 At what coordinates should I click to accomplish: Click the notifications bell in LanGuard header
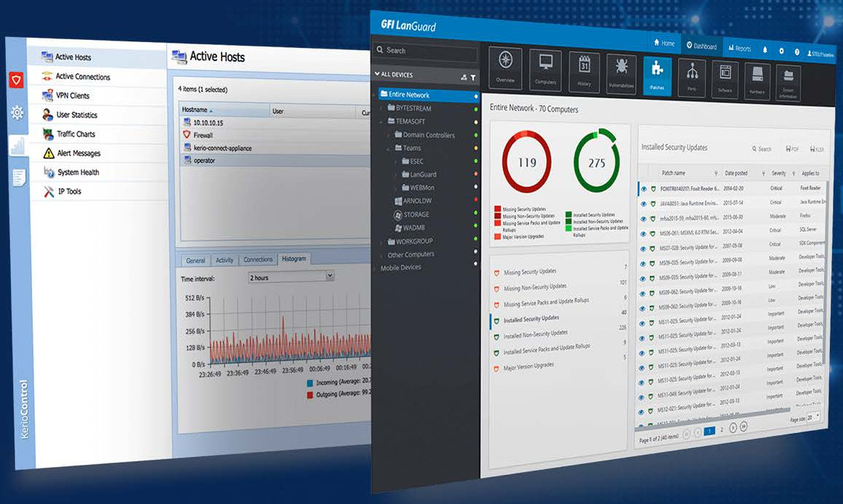(x=765, y=50)
